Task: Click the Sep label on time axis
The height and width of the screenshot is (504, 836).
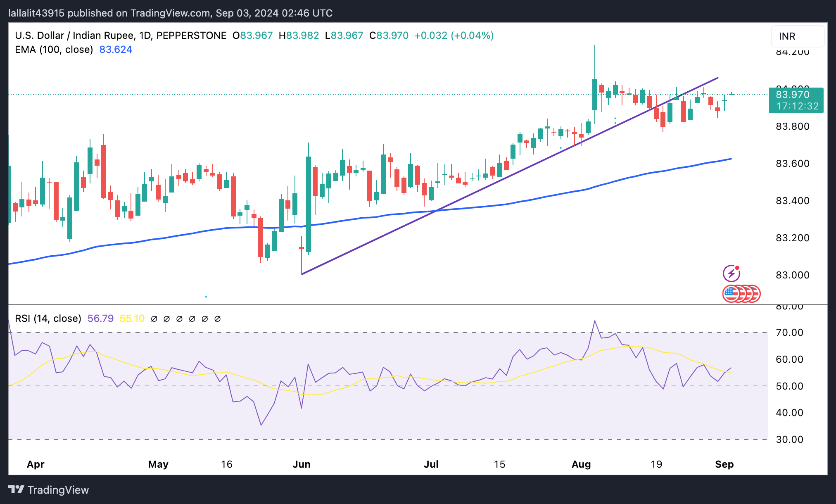Action: coord(724,464)
